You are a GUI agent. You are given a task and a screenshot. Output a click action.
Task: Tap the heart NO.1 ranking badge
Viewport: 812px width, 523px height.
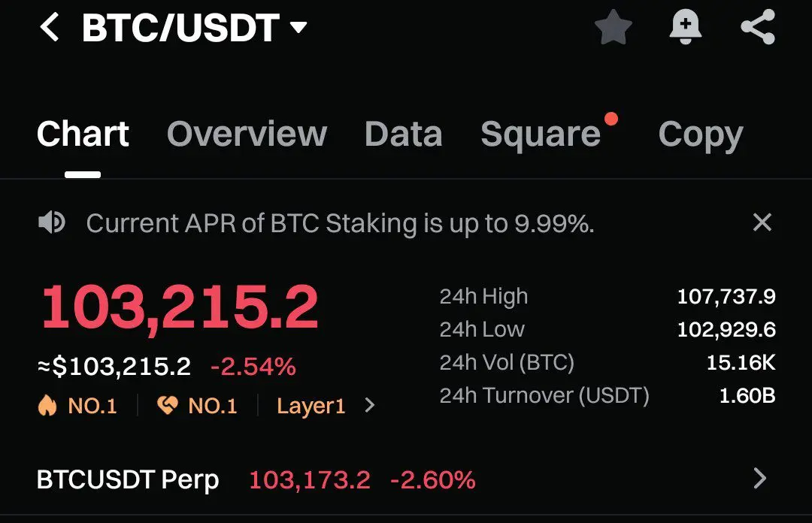point(197,406)
